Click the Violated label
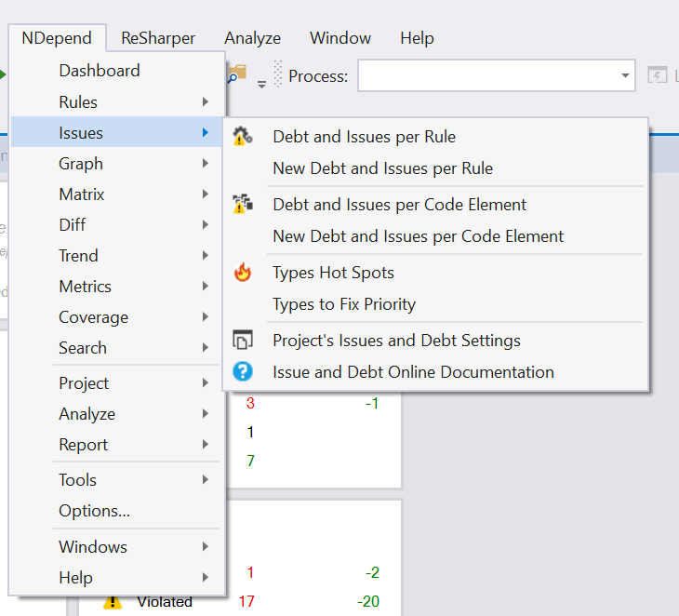 pos(165,602)
